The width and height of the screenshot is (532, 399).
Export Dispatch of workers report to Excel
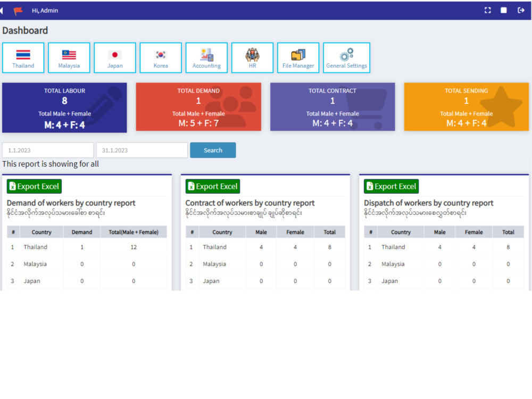[391, 186]
